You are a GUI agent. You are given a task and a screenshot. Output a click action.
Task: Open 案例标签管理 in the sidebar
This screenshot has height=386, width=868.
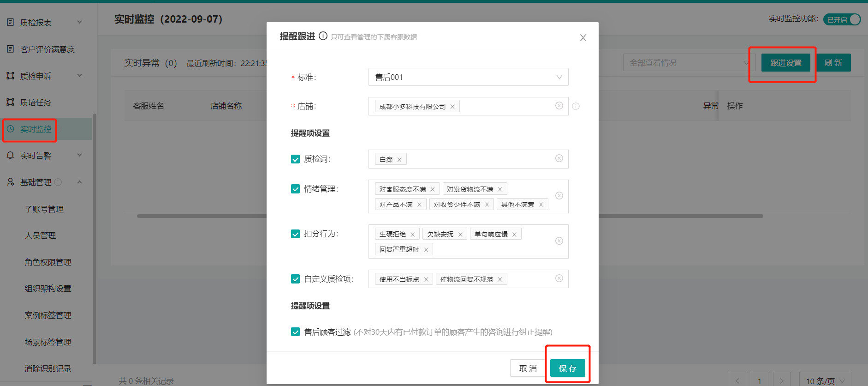[48, 315]
